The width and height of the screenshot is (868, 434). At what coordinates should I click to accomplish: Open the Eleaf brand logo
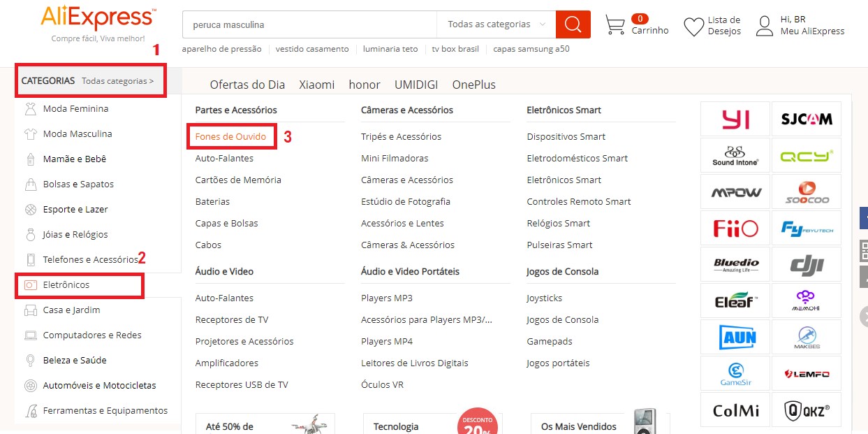coord(735,301)
